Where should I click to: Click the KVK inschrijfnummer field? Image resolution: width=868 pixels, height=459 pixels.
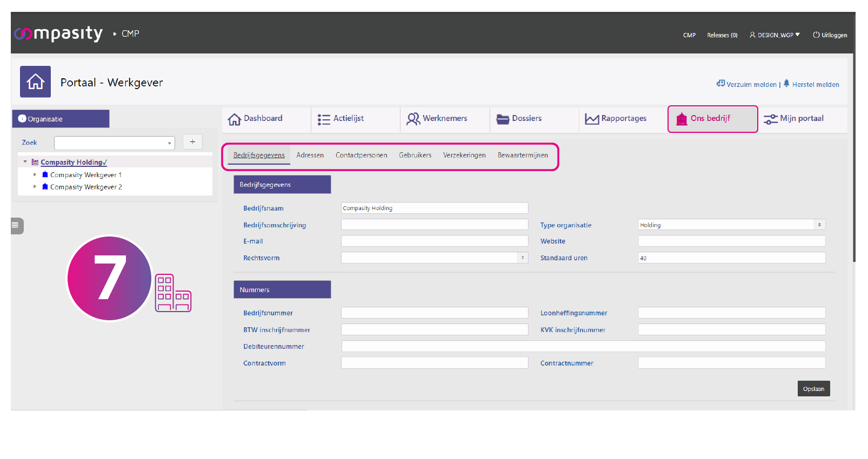coord(732,329)
